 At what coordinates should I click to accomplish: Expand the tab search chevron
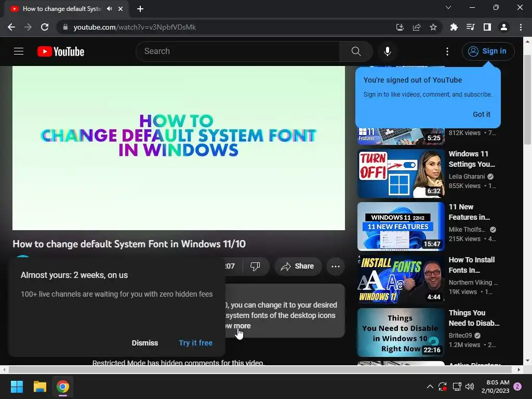pos(448,7)
